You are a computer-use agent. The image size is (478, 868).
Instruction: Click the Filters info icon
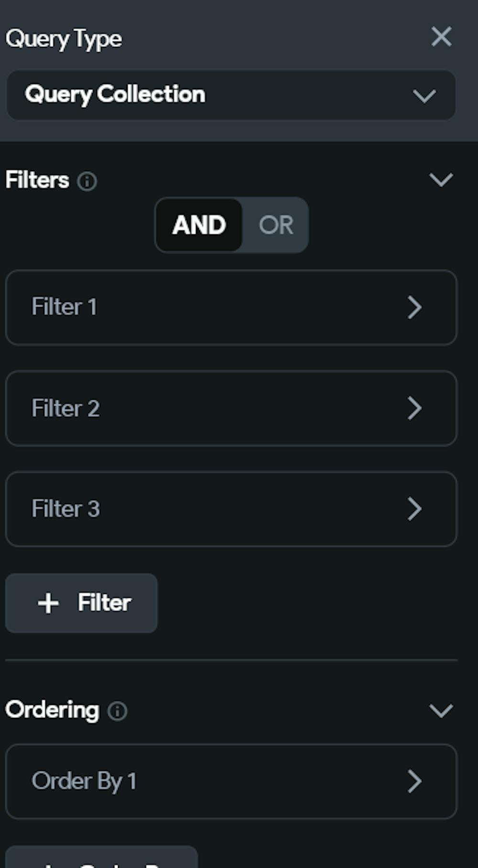click(x=87, y=181)
